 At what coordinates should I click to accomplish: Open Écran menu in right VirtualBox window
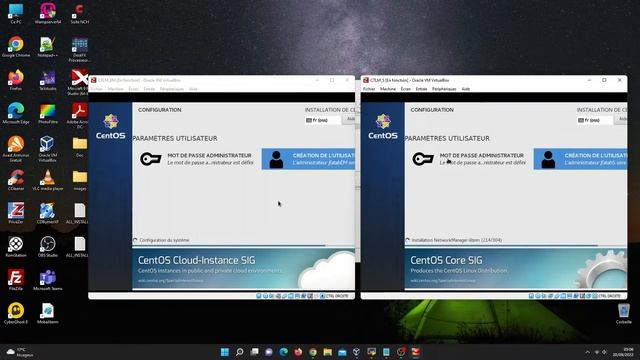coord(406,89)
